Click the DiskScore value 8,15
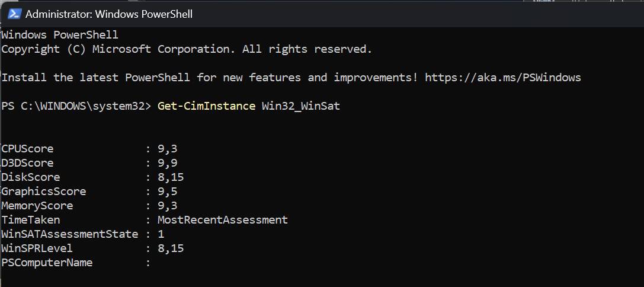644x287 pixels. coord(171,178)
